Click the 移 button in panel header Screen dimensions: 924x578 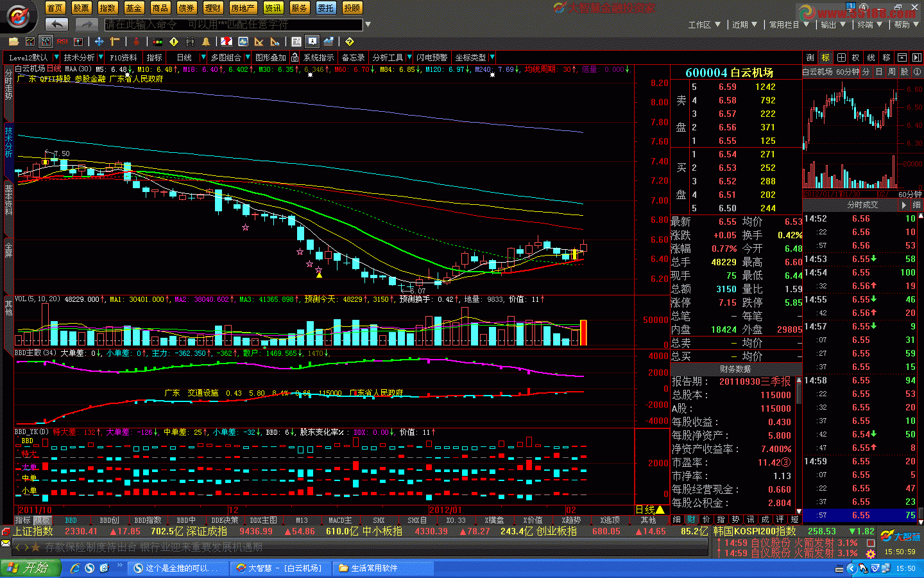pos(886,57)
